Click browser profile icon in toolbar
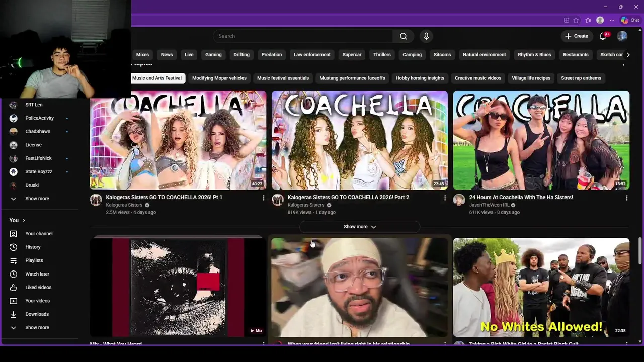Image resolution: width=644 pixels, height=362 pixels. 600,20
